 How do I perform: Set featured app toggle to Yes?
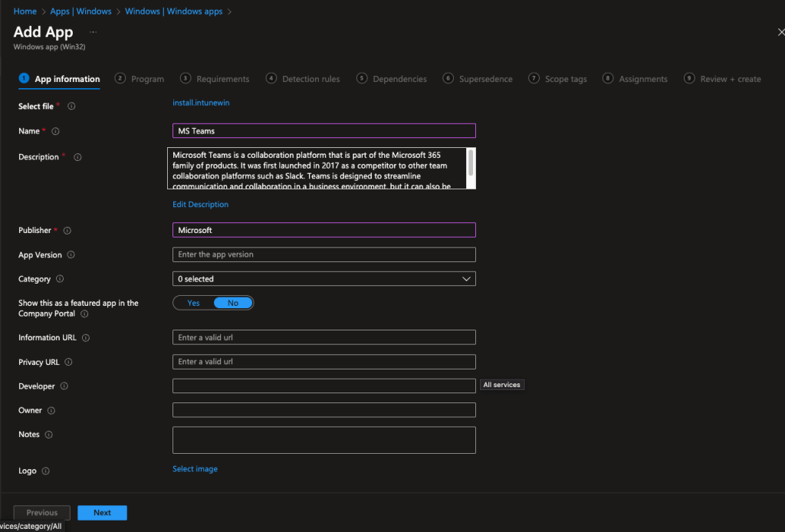tap(194, 303)
